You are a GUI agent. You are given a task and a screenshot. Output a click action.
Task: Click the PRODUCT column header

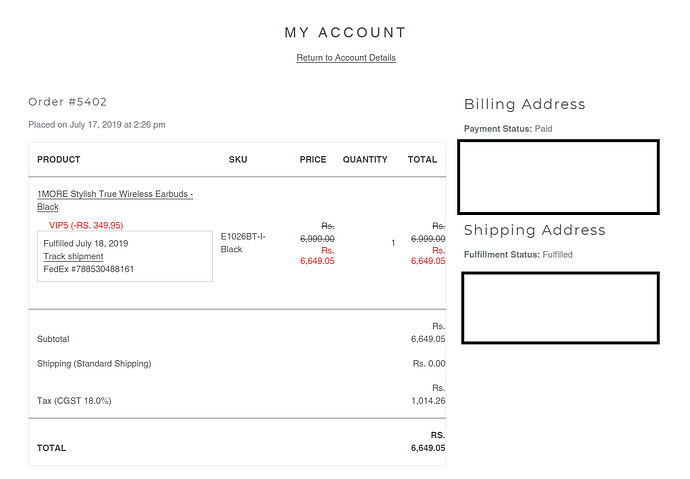59,159
